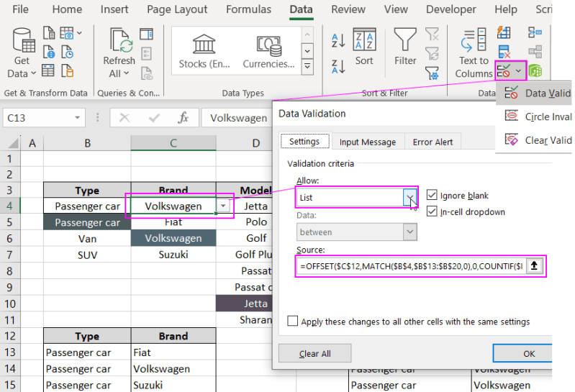Click in the Source formula field
Image resolution: width=575 pixels, height=392 pixels.
pos(411,266)
